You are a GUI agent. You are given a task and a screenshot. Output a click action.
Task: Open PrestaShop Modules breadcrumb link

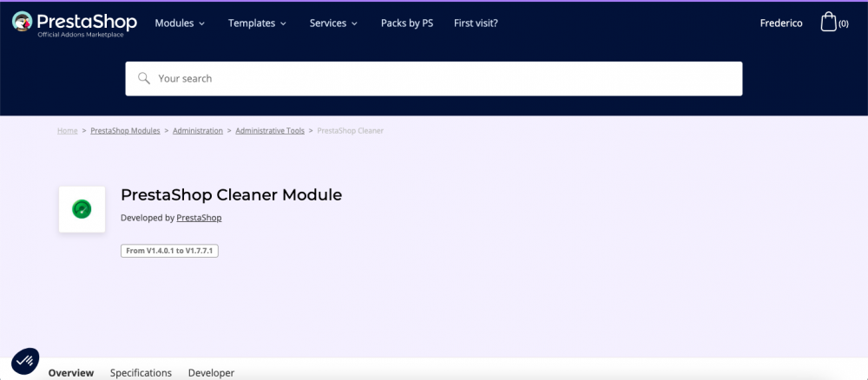tap(125, 131)
